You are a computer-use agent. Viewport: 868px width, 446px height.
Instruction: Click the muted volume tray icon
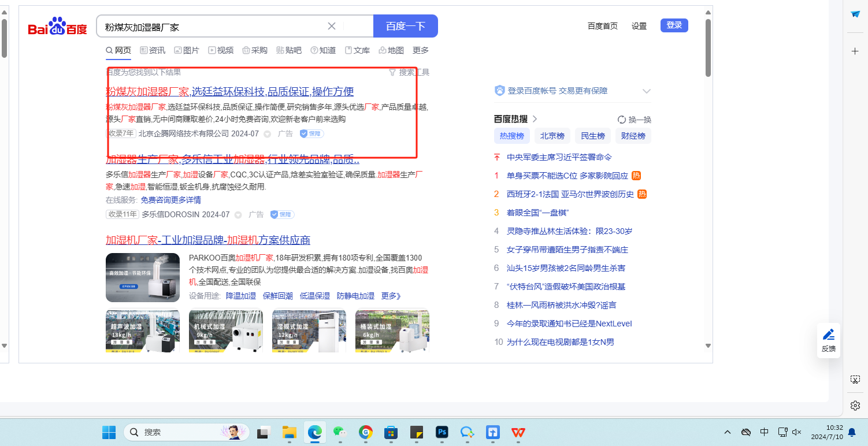797,432
